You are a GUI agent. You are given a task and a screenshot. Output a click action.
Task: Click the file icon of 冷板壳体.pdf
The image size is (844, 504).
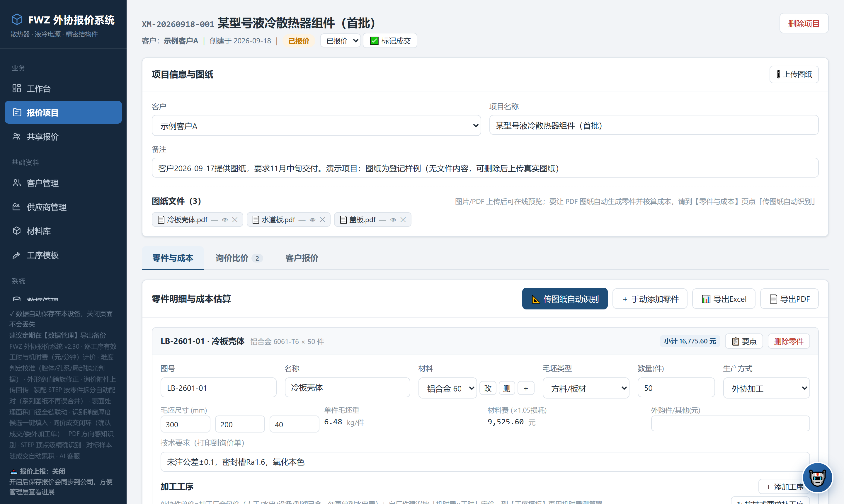pyautogui.click(x=161, y=220)
